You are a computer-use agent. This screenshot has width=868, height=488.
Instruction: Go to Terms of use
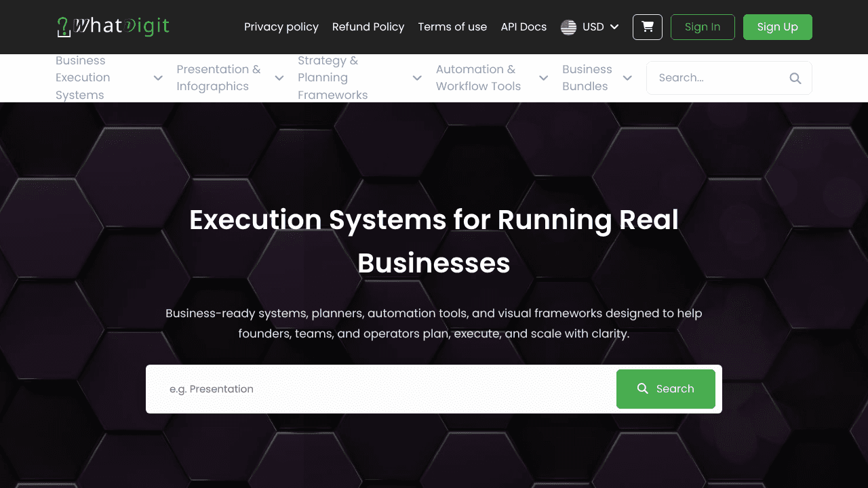[x=452, y=27]
